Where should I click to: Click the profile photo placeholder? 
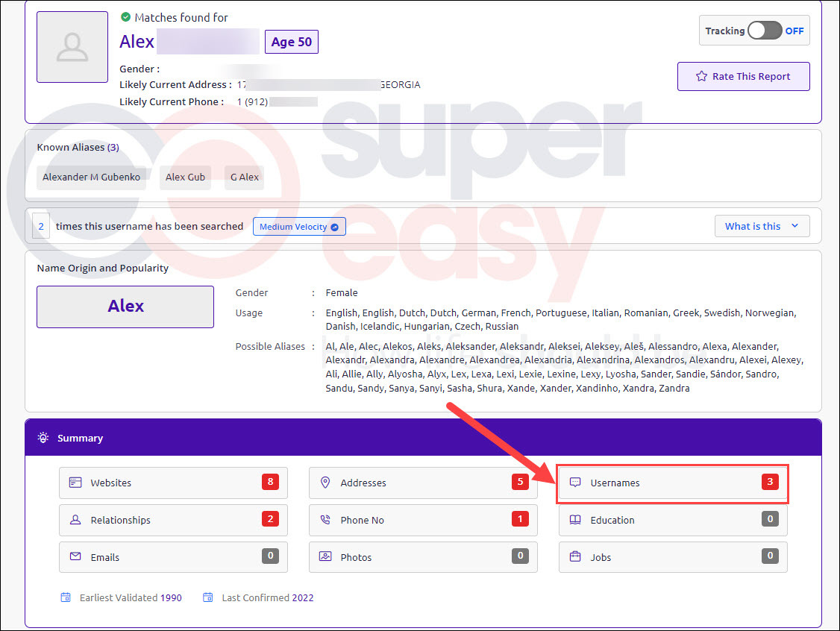72,47
